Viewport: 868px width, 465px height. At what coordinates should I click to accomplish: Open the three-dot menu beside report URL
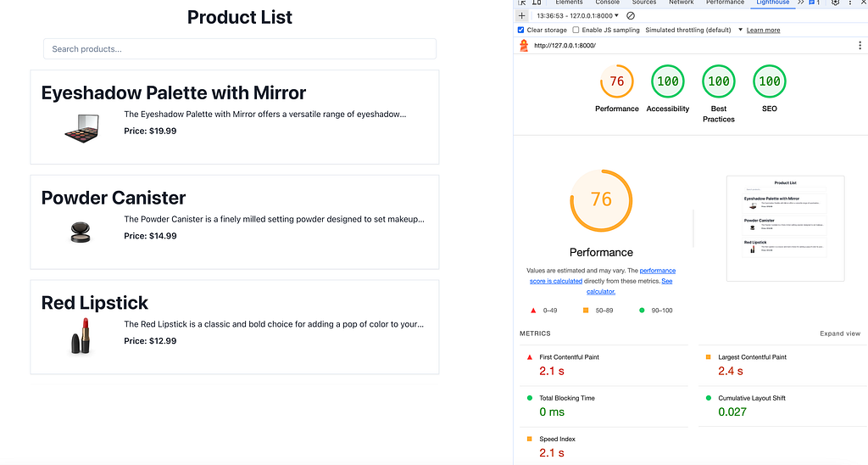point(860,46)
